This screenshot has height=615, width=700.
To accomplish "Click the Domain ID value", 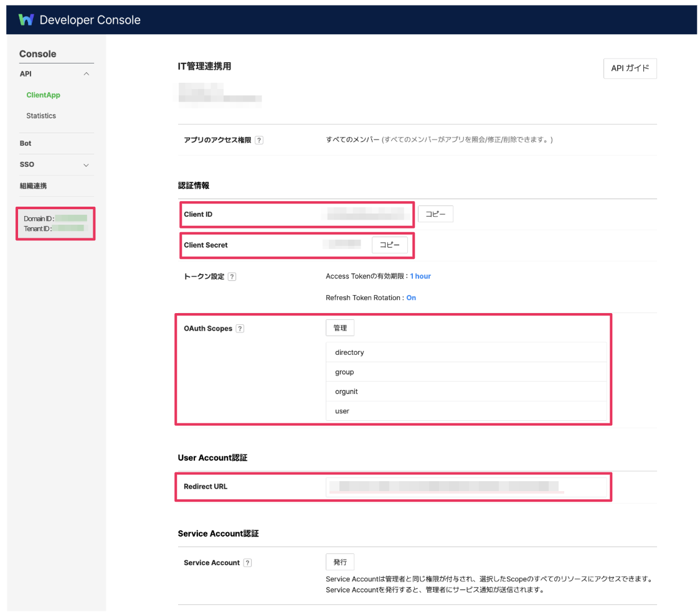I will (71, 218).
